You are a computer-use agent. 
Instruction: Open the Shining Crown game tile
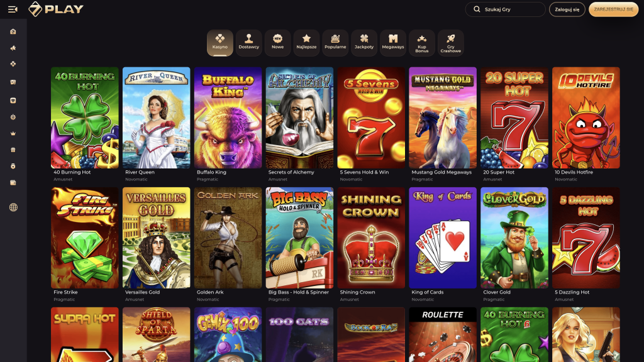pos(371,238)
